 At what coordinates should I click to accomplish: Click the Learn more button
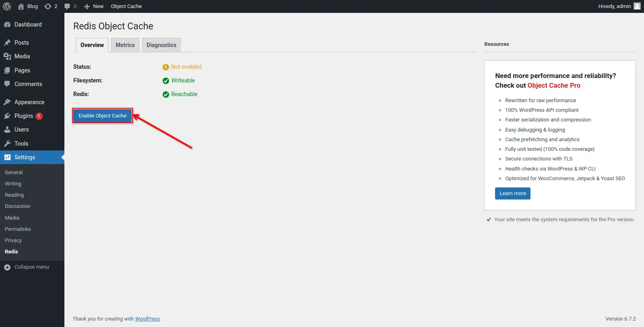(x=513, y=193)
